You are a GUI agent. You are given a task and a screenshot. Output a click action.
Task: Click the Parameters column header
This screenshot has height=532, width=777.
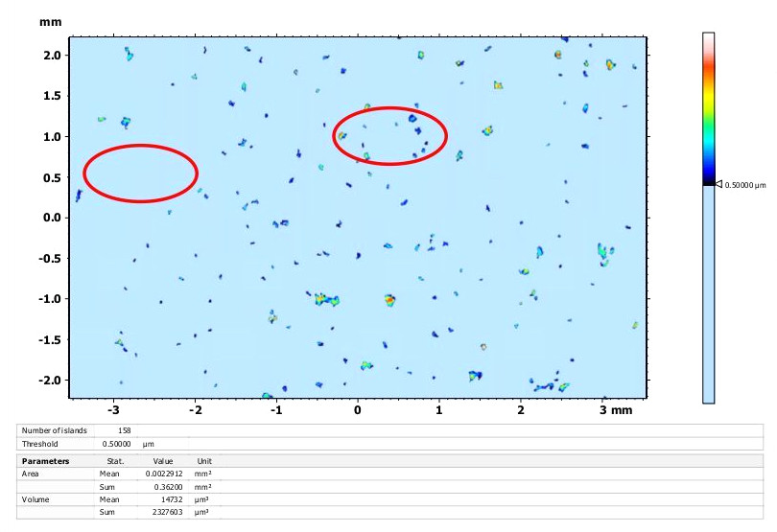43,460
